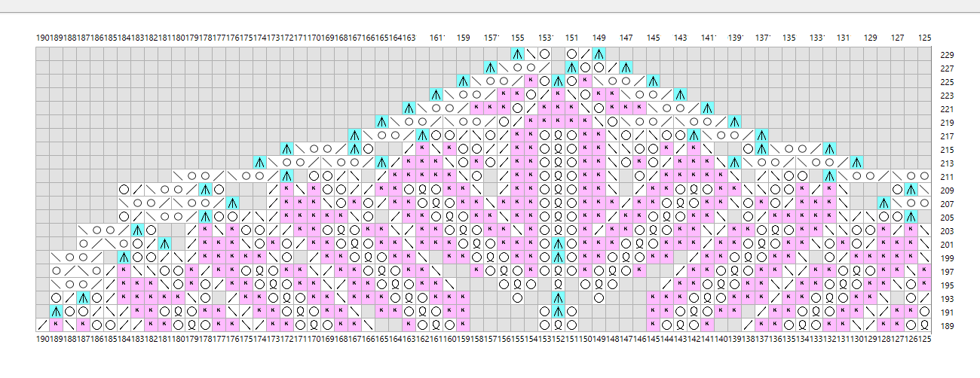Screen dimensions: 980x378
Task: Select the cyan decrease symbol in row 223, column 161
Action: coord(436,95)
